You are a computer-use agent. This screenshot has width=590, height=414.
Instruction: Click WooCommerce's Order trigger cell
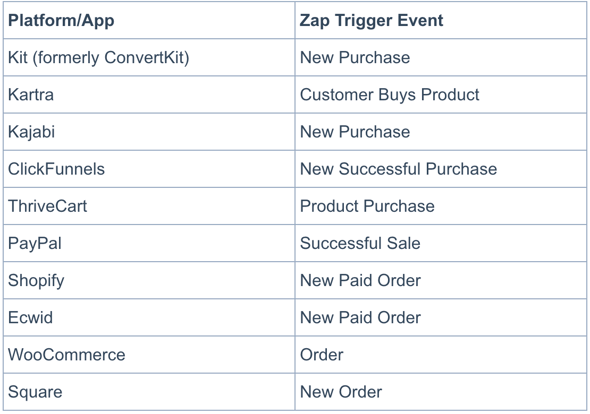441,355
